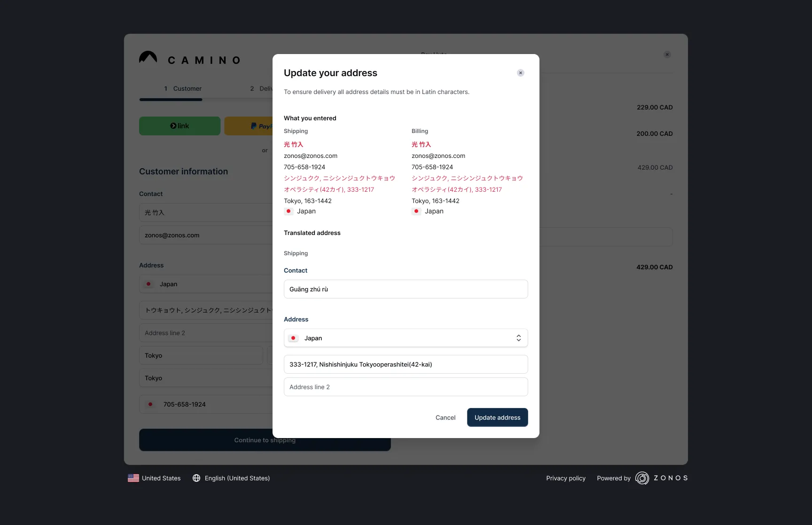The width and height of the screenshot is (812, 525).
Task: Cancel the address update
Action: click(x=445, y=417)
